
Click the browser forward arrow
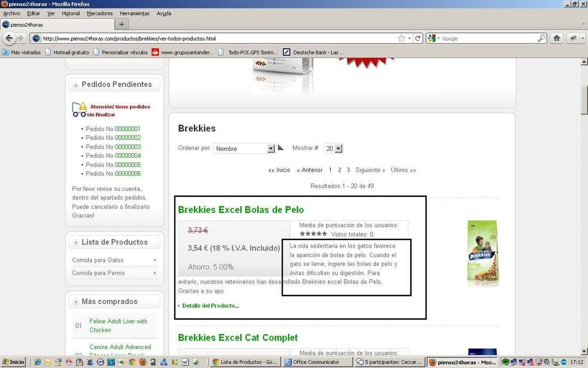coord(21,39)
